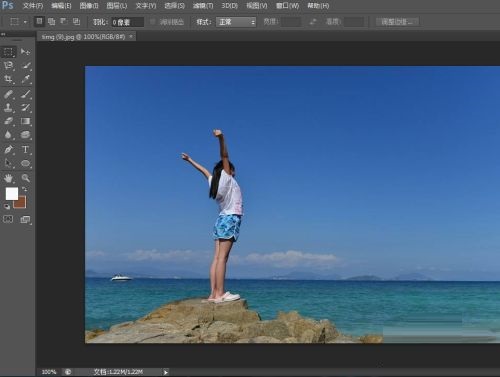The width and height of the screenshot is (500, 377).
Task: Open the 文件(F) menu
Action: [33, 6]
